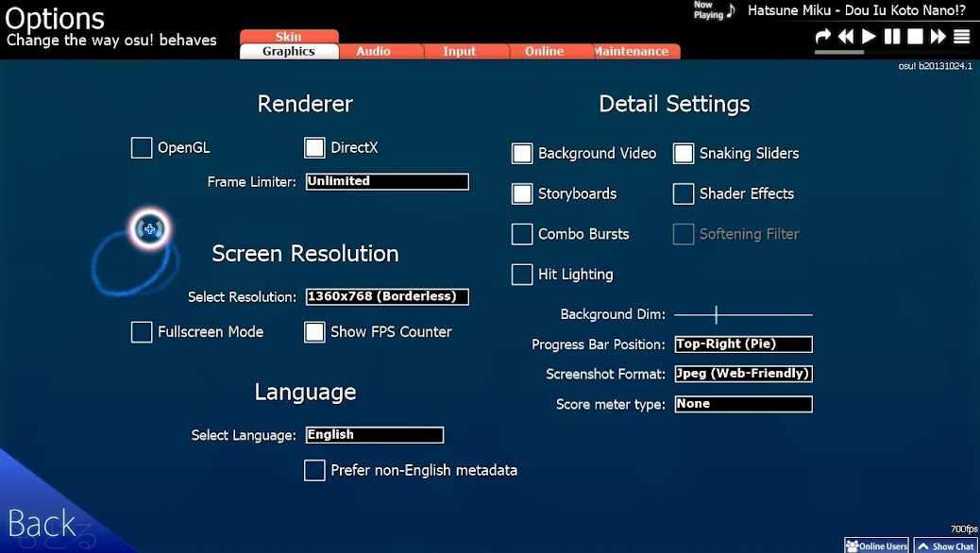Pause the currently playing song
Screen dimensions: 980x553
[x=892, y=36]
